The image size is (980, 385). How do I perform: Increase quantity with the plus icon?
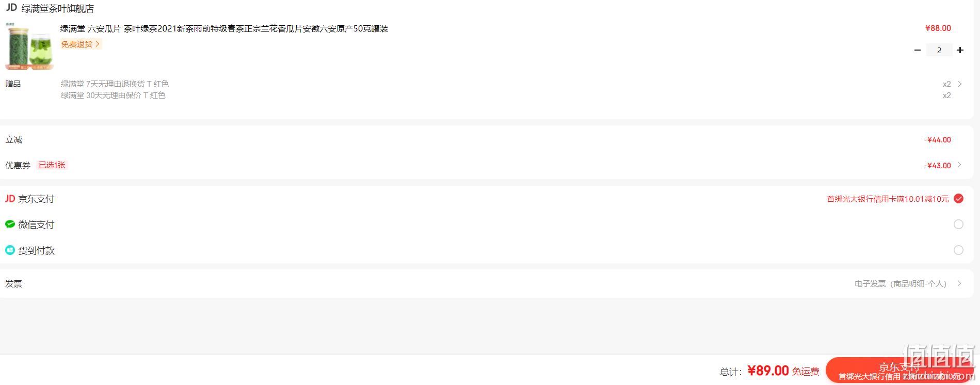pyautogui.click(x=960, y=50)
